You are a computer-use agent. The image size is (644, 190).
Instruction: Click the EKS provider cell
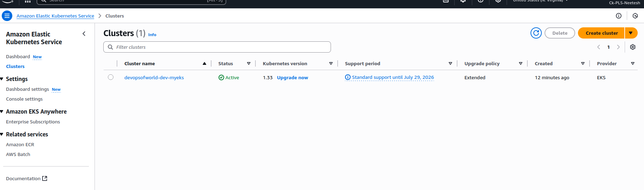[601, 77]
